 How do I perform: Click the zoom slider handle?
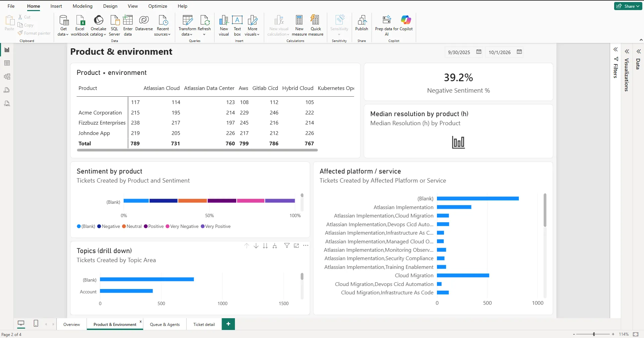[x=594, y=334]
